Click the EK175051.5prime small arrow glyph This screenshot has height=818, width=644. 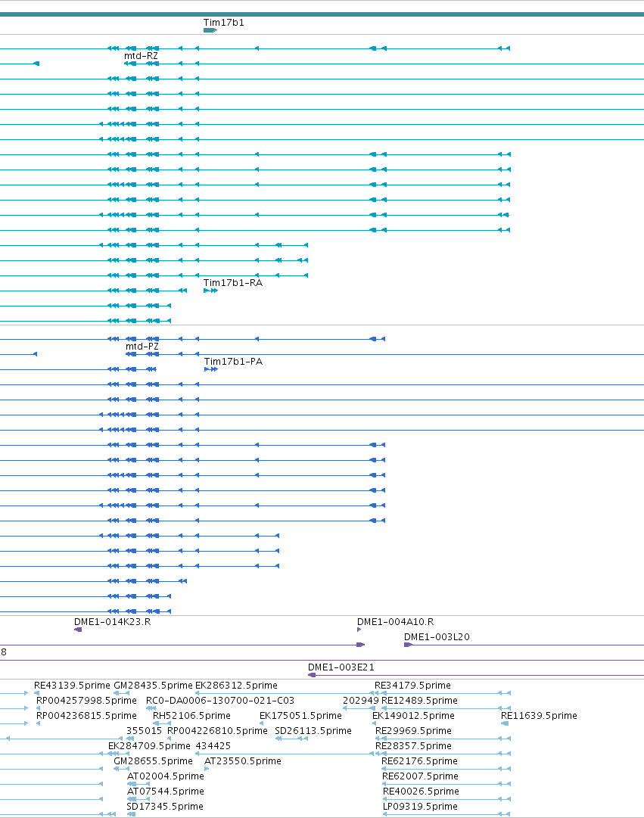coord(262,723)
